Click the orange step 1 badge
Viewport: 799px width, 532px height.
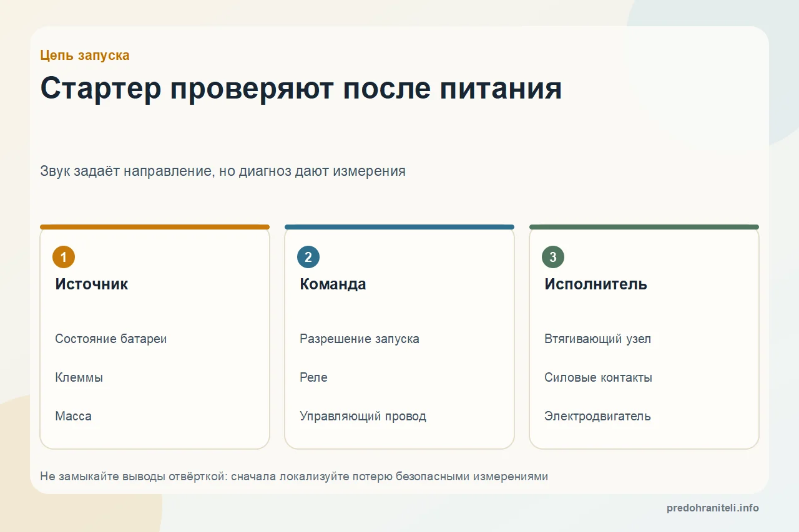[64, 257]
